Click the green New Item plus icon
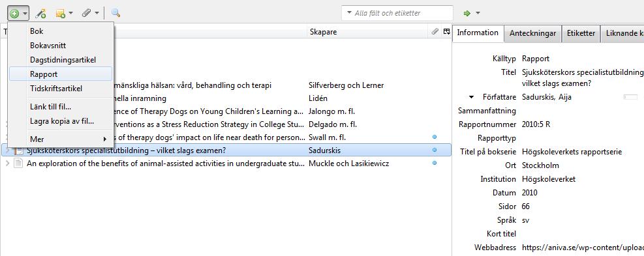The width and height of the screenshot is (644, 256). (14, 14)
